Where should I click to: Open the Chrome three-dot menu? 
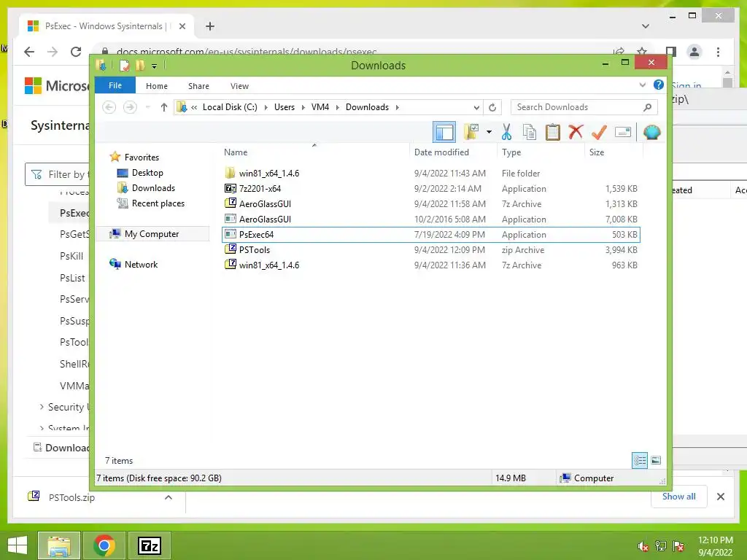pyautogui.click(x=718, y=52)
